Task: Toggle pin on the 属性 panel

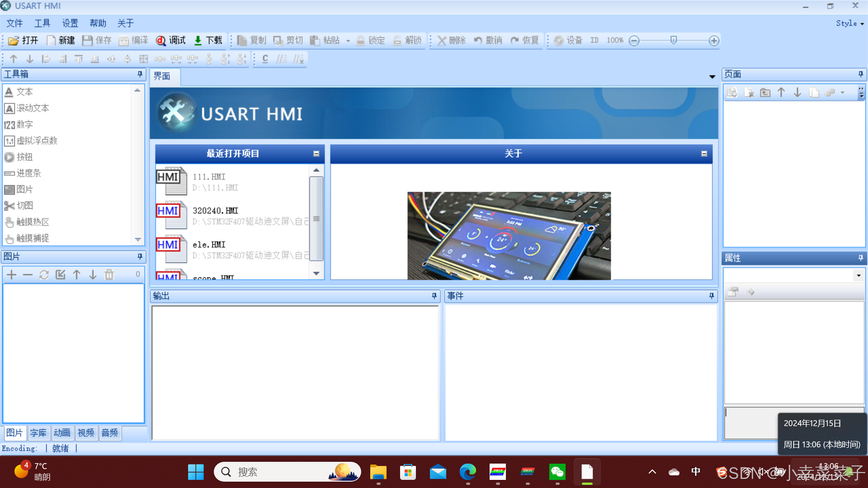Action: tap(860, 258)
